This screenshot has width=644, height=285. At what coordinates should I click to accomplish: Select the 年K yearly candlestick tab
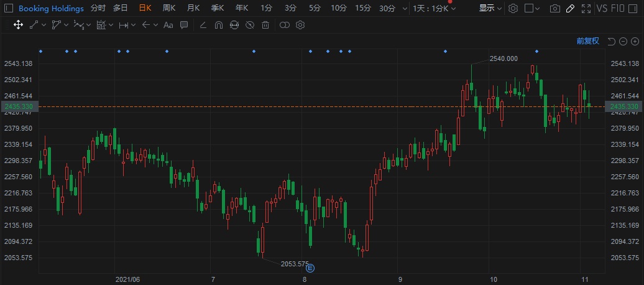pos(241,8)
